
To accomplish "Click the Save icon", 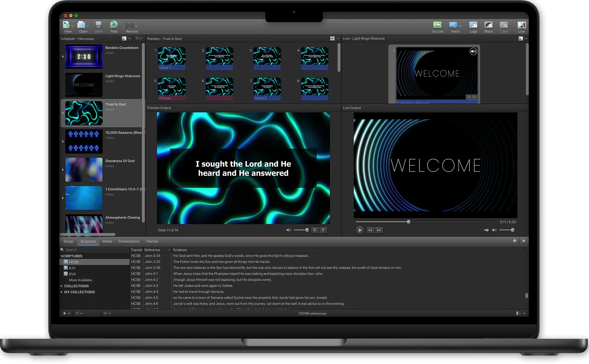I will 98,25.
